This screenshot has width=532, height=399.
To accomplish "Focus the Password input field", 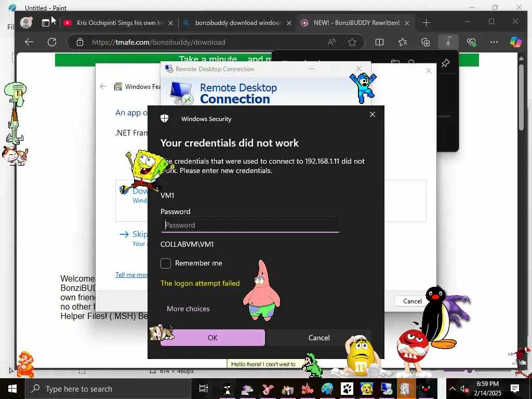I will coord(250,225).
